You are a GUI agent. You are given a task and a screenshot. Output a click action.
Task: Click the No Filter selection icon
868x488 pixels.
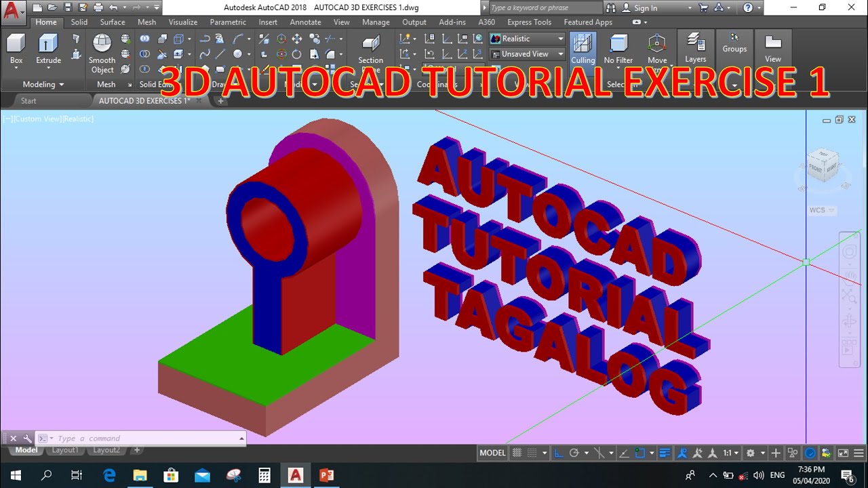point(618,49)
